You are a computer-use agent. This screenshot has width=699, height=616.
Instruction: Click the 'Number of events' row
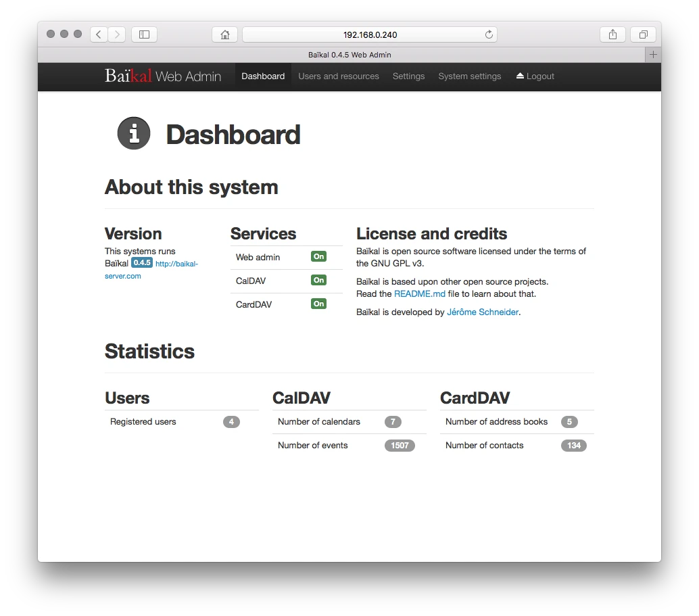click(349, 446)
